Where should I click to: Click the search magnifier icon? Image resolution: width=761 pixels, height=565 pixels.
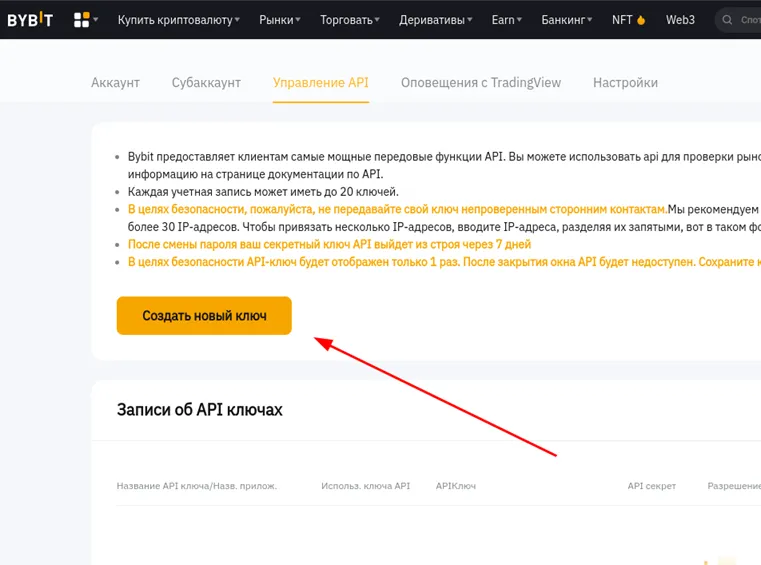point(728,20)
